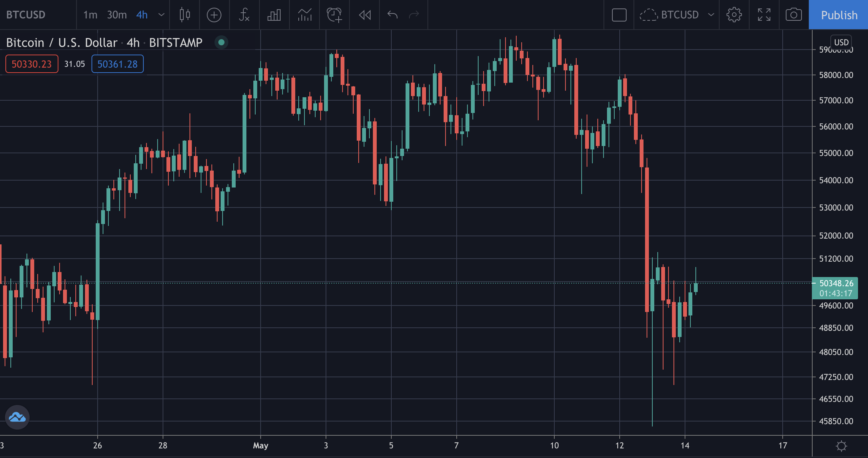868x458 pixels.
Task: Open the candlestick chart style selector
Action: (x=185, y=15)
